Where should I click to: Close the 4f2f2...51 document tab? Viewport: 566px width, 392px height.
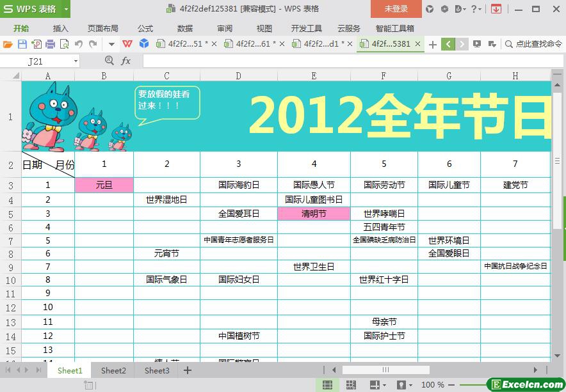(x=214, y=44)
